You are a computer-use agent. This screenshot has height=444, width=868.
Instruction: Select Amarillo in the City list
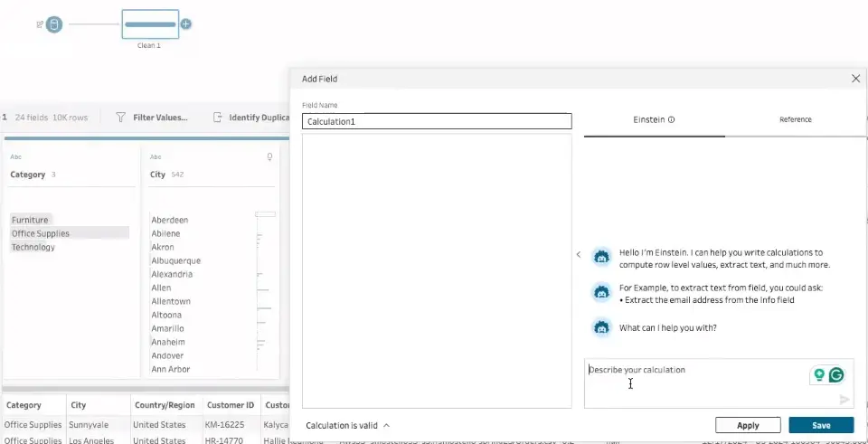(x=168, y=328)
